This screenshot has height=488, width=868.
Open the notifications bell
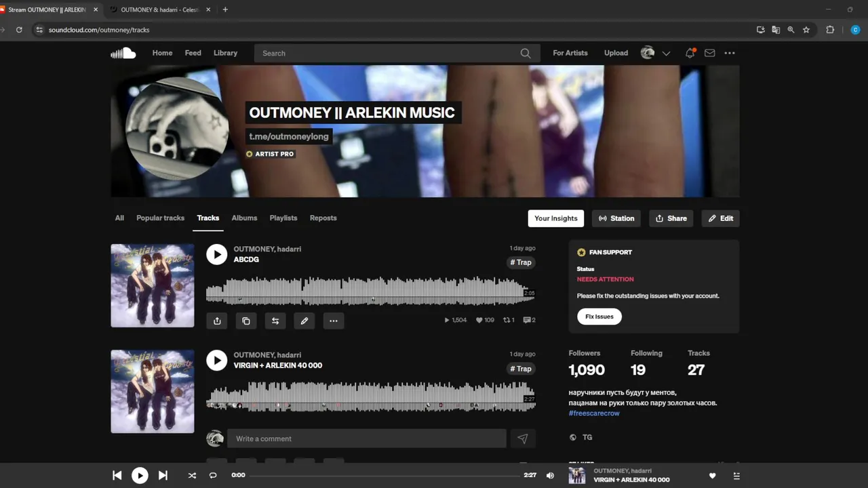click(690, 53)
